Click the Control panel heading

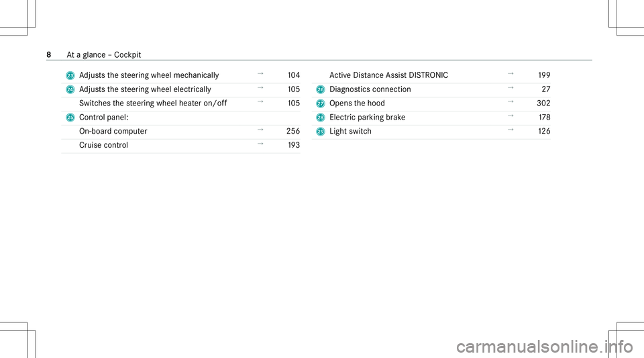point(103,117)
